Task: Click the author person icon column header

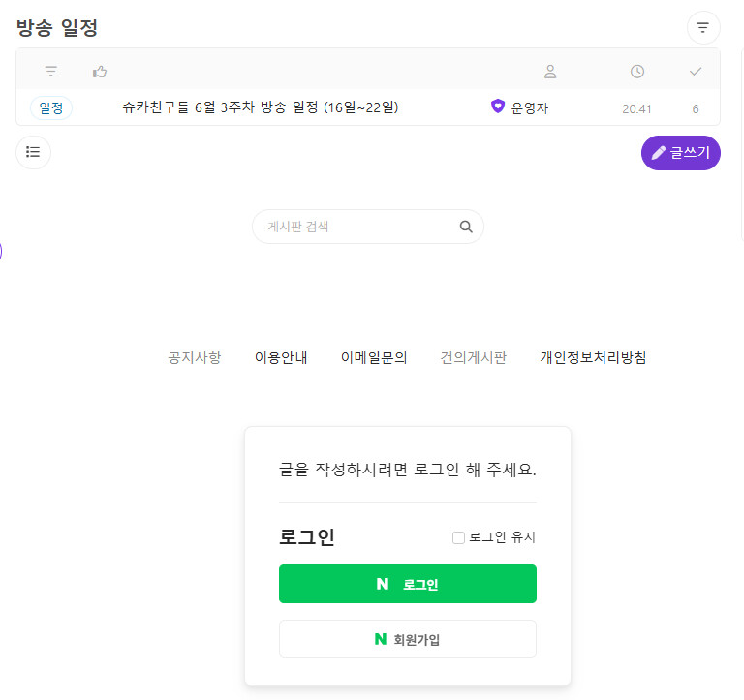Action: [550, 72]
